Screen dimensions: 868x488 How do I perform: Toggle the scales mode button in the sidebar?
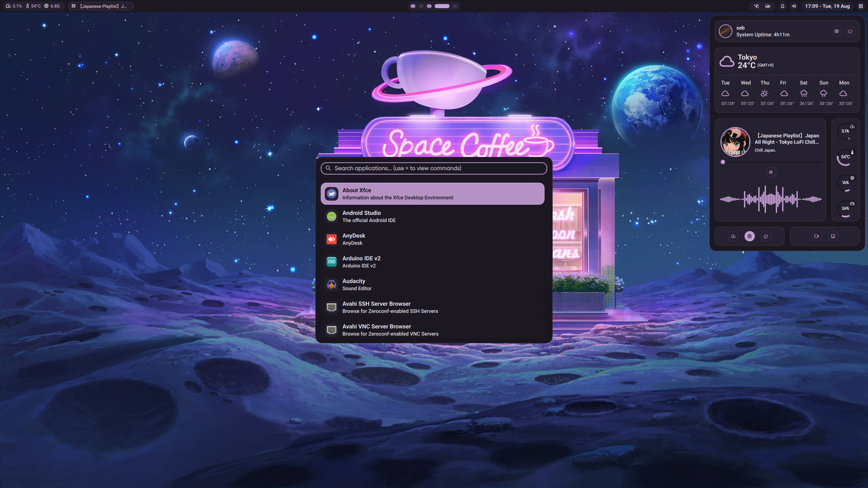coord(749,236)
